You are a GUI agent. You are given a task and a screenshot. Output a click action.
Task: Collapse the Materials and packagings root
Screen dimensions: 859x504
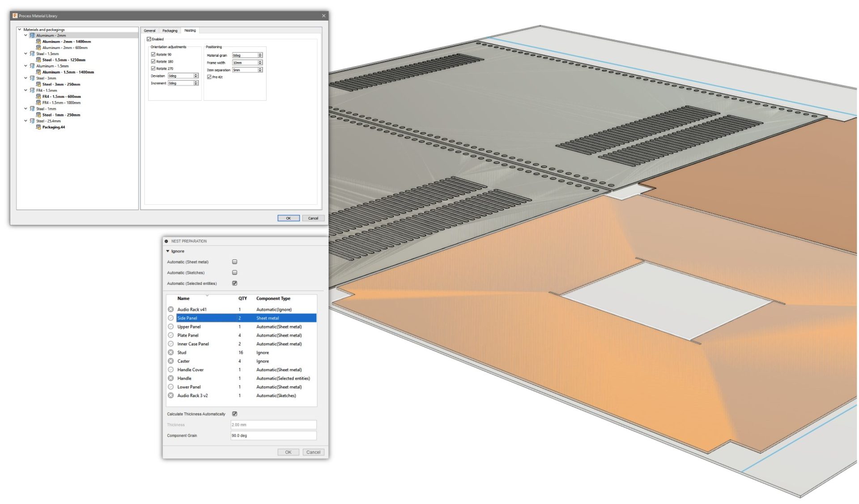pyautogui.click(x=20, y=30)
